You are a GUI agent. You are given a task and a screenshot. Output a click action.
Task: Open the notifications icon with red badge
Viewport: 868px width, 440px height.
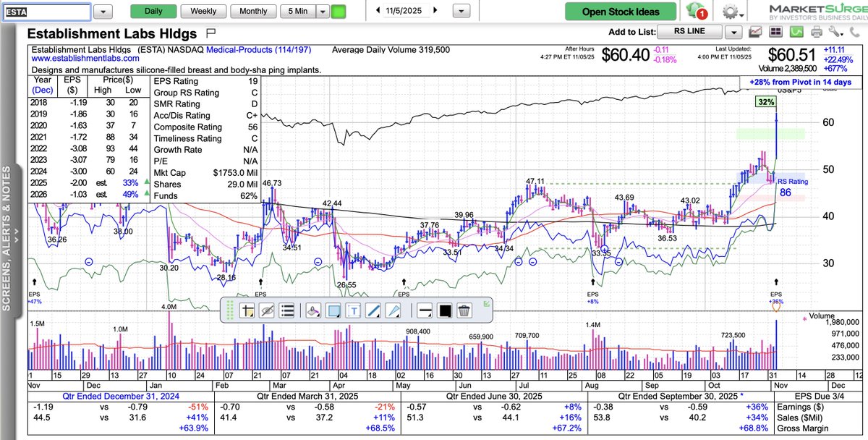[x=698, y=12]
